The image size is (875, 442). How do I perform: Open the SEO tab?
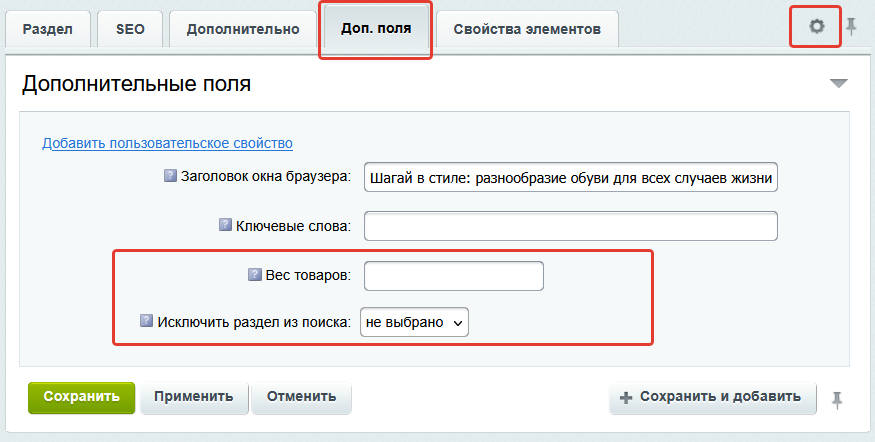(x=130, y=29)
